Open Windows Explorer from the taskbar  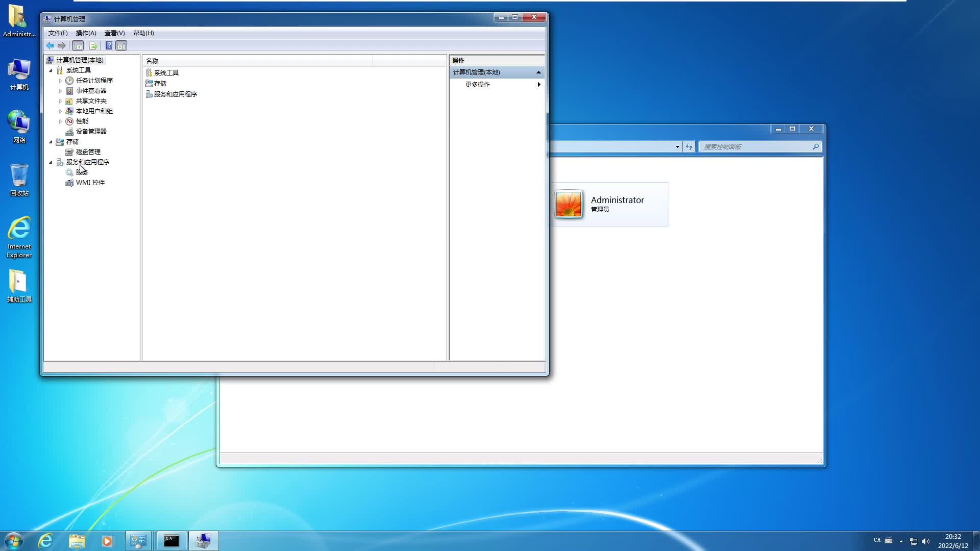pos(77,541)
